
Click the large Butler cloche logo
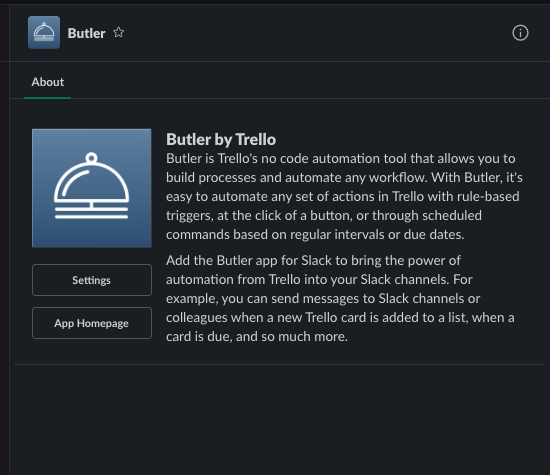[92, 188]
